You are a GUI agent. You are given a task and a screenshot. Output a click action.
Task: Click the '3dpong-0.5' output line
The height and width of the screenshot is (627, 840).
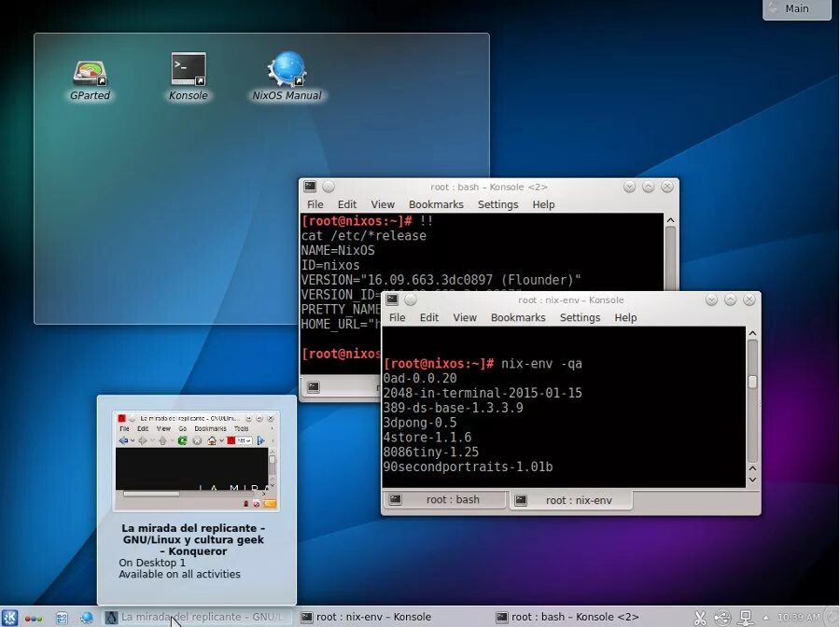tap(419, 423)
